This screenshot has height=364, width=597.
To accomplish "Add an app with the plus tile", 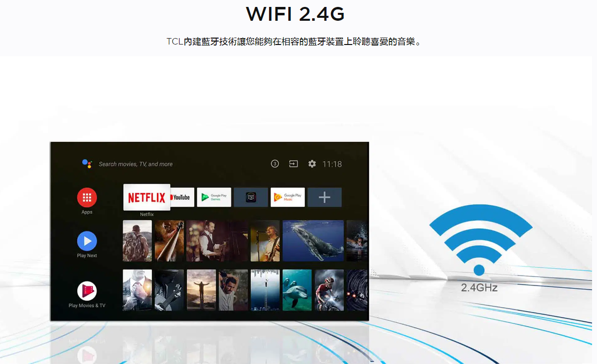I will coord(324,197).
